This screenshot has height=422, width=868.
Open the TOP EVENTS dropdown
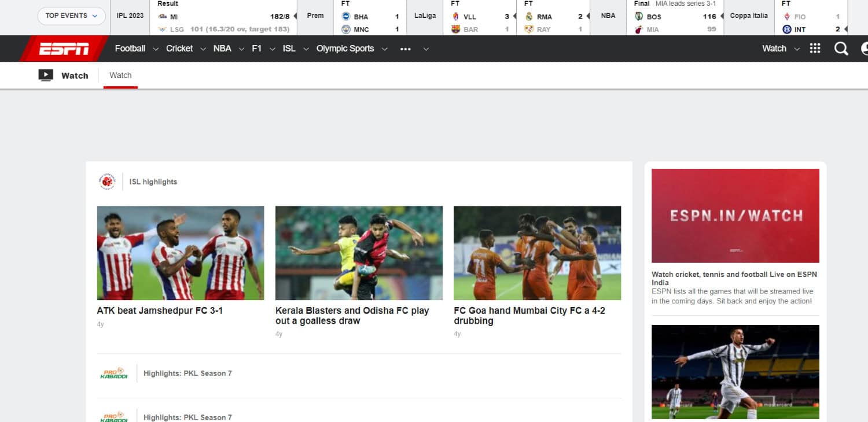coord(71,16)
